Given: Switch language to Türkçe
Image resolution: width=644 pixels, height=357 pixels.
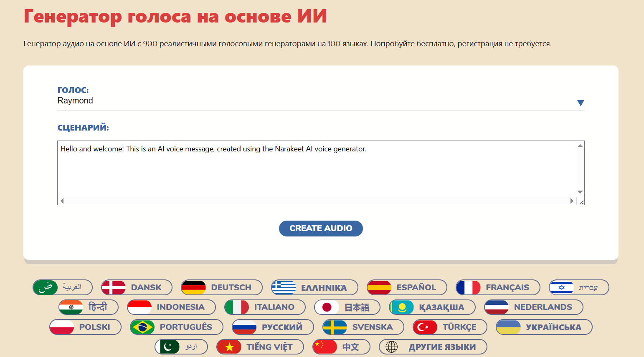Looking at the screenshot, I should tap(450, 327).
